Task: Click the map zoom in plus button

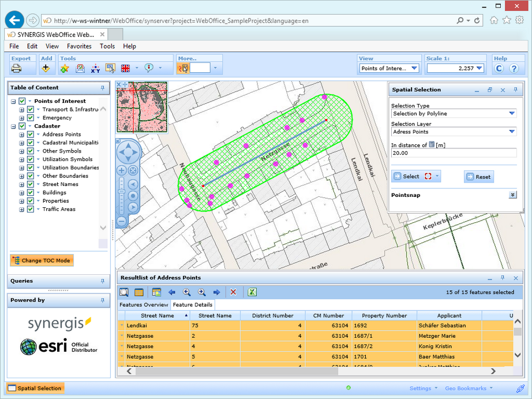Action: point(122,170)
